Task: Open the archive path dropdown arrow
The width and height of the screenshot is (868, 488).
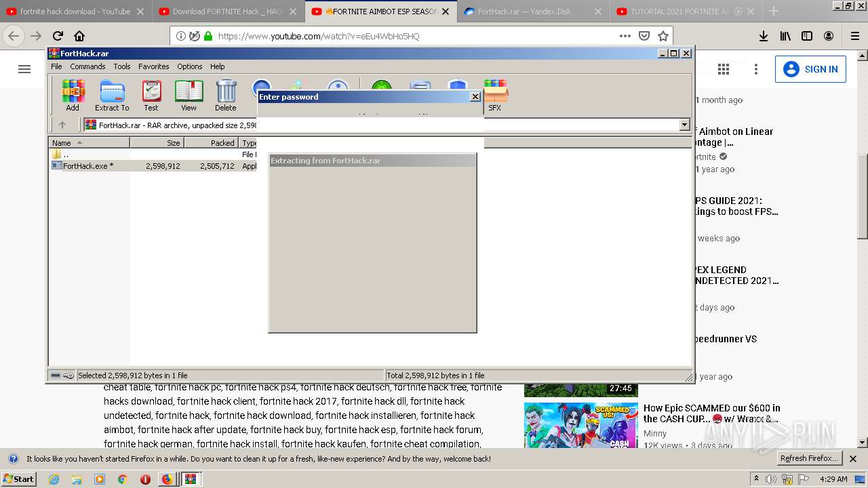Action: click(684, 125)
